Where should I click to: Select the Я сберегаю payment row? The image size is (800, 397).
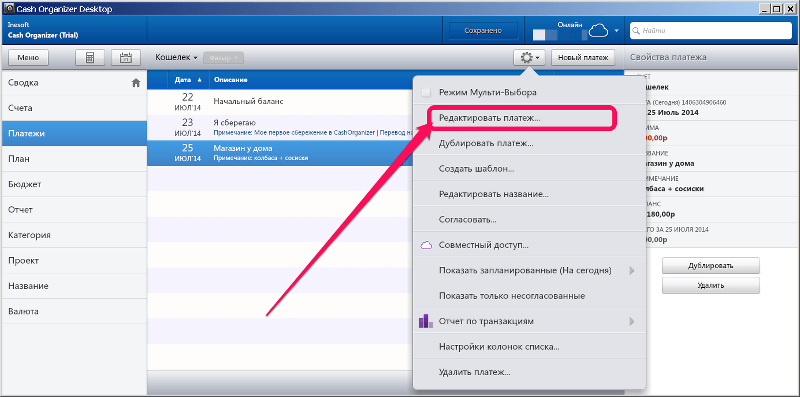[280, 128]
